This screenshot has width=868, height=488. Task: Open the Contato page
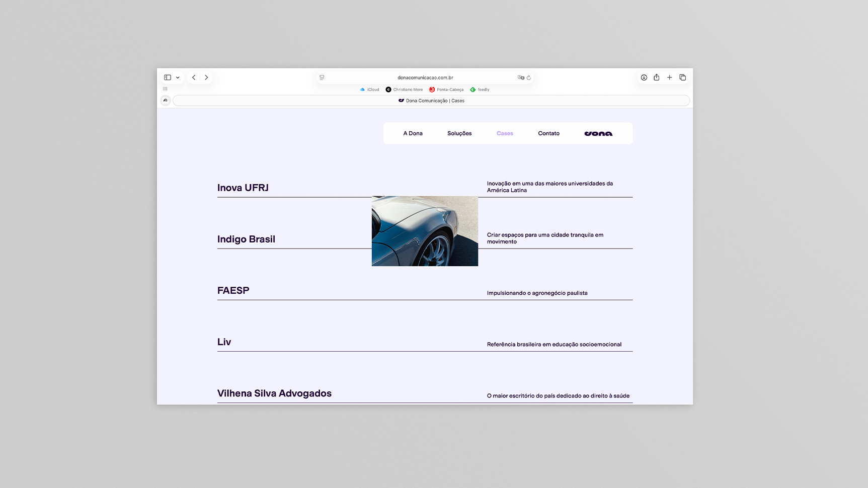[549, 133]
